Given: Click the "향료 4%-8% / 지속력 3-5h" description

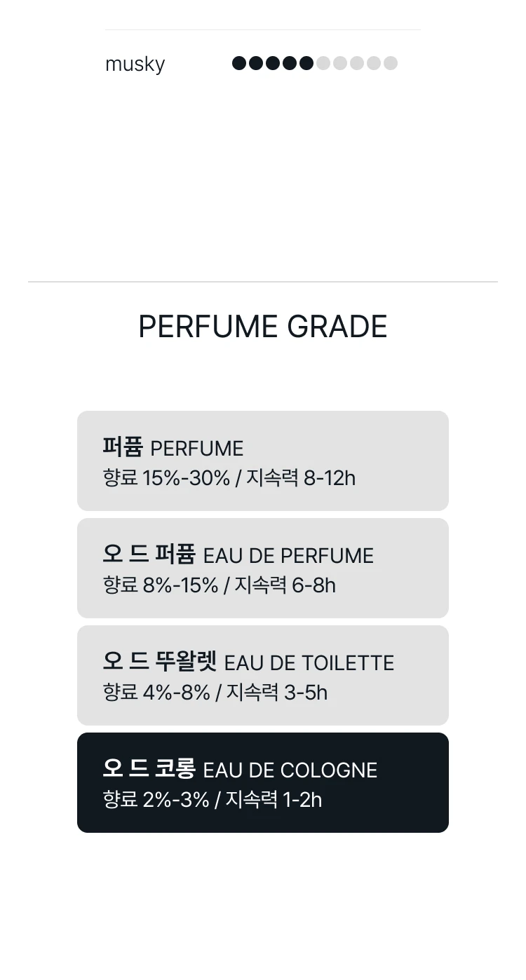Looking at the screenshot, I should pos(215,693).
